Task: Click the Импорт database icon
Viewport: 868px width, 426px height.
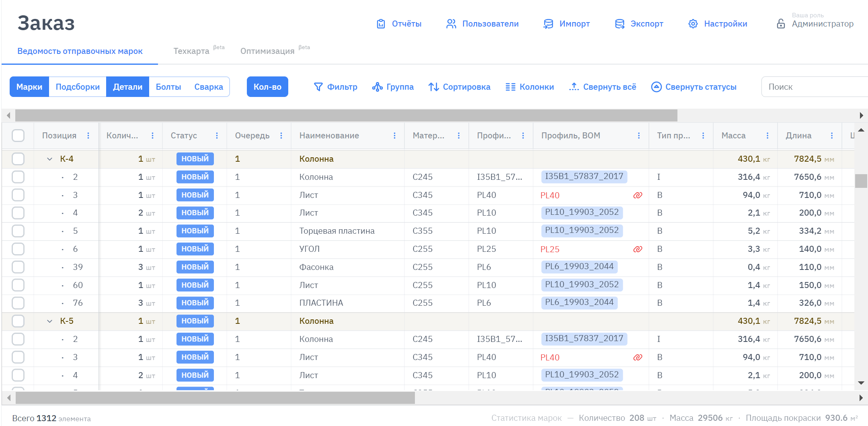Action: click(x=548, y=24)
